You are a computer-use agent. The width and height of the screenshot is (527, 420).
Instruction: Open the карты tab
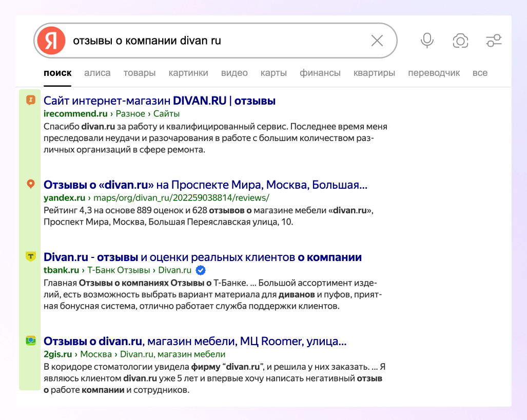click(x=274, y=73)
